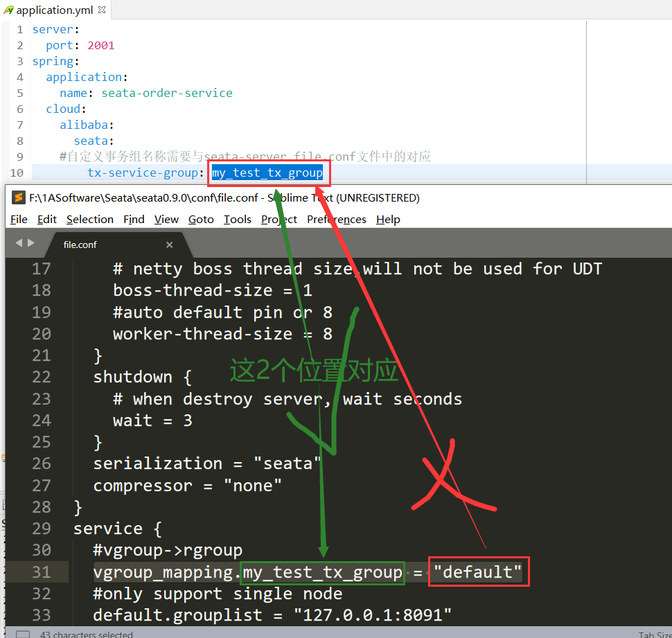
Task: Click seata-order-service name value
Action: click(x=167, y=93)
